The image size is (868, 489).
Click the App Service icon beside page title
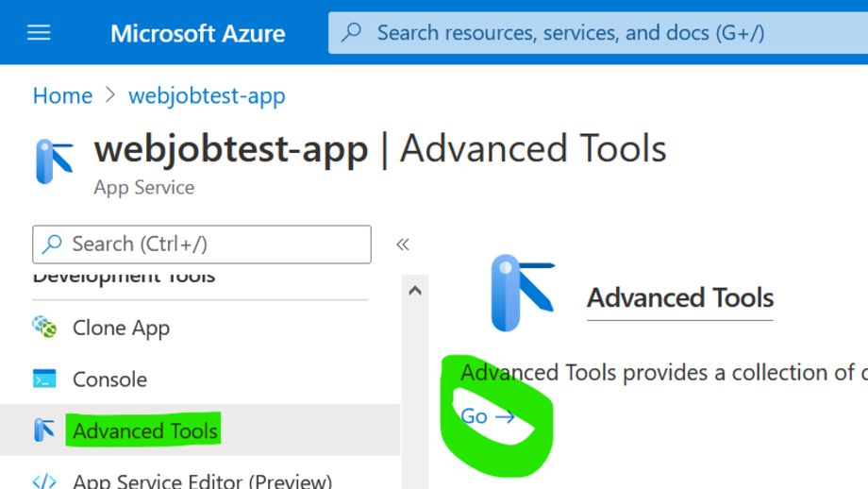(x=55, y=161)
